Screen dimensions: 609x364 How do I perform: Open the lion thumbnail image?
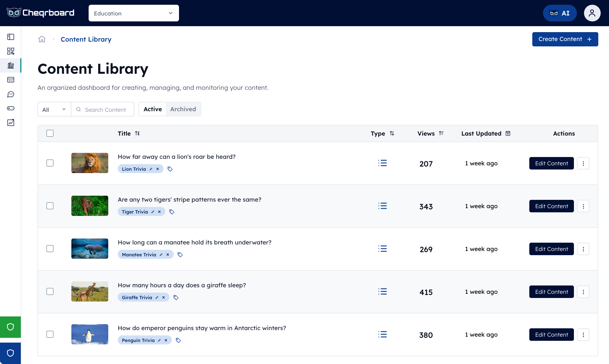click(90, 163)
